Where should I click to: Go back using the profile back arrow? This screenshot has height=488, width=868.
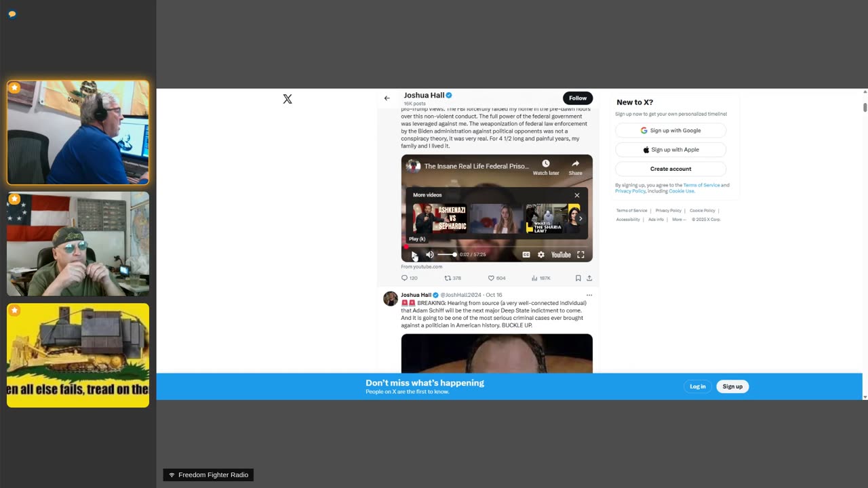pyautogui.click(x=387, y=98)
